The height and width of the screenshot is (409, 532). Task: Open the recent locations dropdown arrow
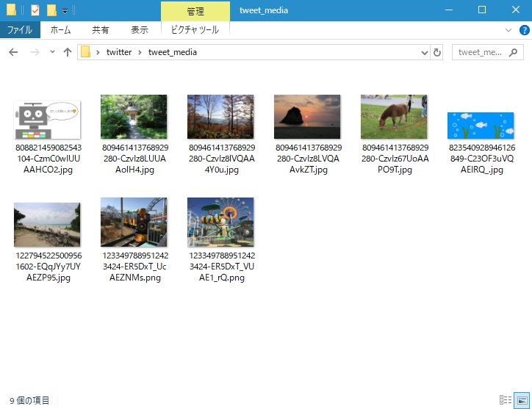tap(52, 52)
